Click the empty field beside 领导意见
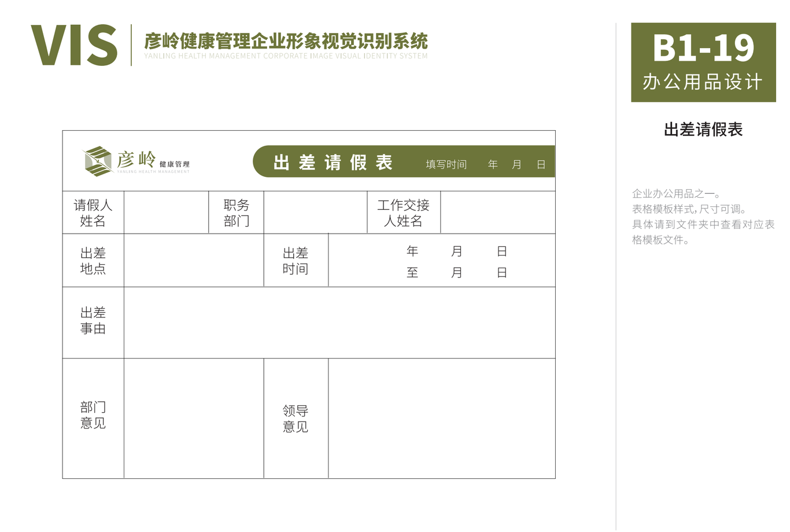790x532 pixels. pyautogui.click(x=442, y=418)
